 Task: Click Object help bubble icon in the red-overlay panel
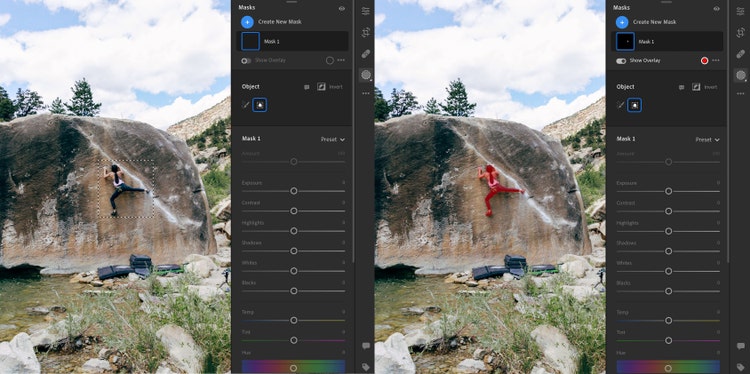[682, 87]
